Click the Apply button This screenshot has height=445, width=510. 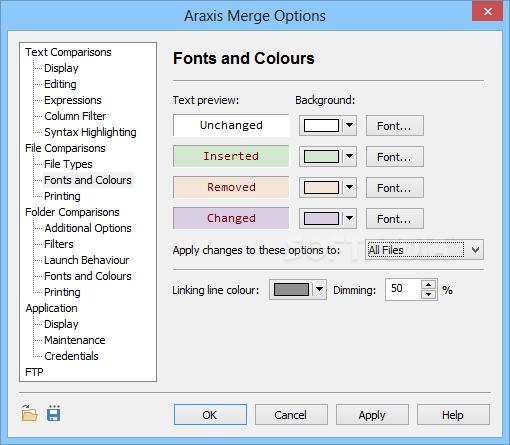(372, 415)
